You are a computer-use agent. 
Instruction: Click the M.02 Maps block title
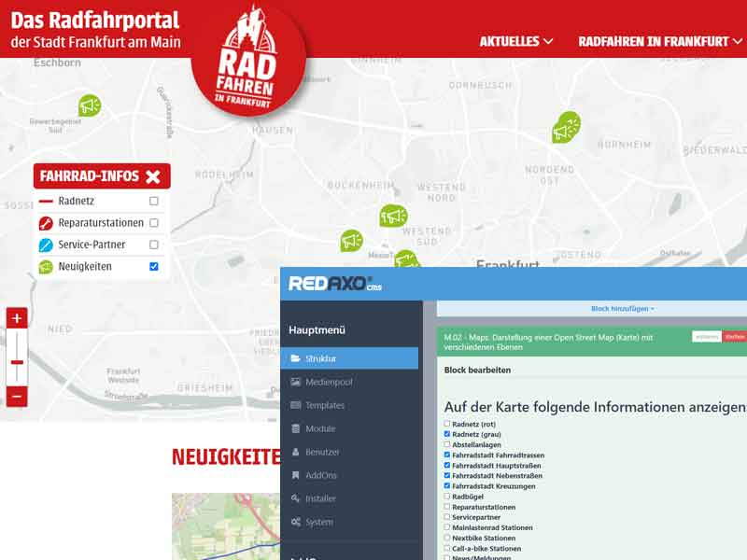click(548, 342)
